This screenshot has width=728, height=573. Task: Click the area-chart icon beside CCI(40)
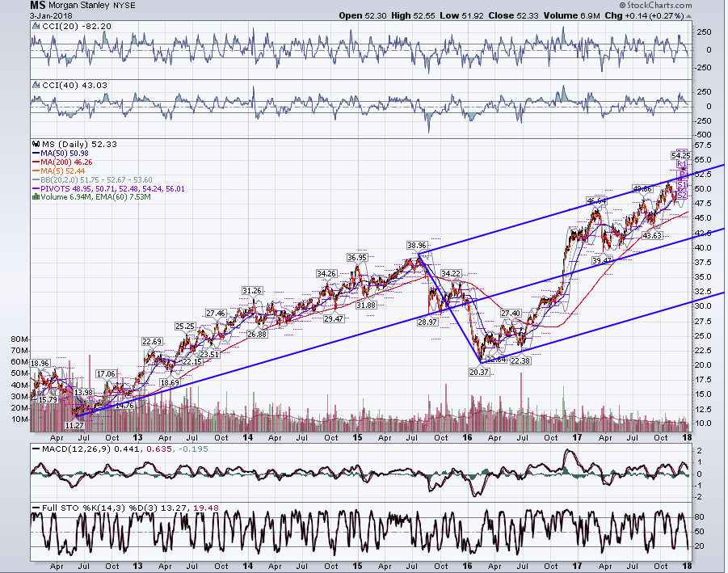(x=36, y=85)
